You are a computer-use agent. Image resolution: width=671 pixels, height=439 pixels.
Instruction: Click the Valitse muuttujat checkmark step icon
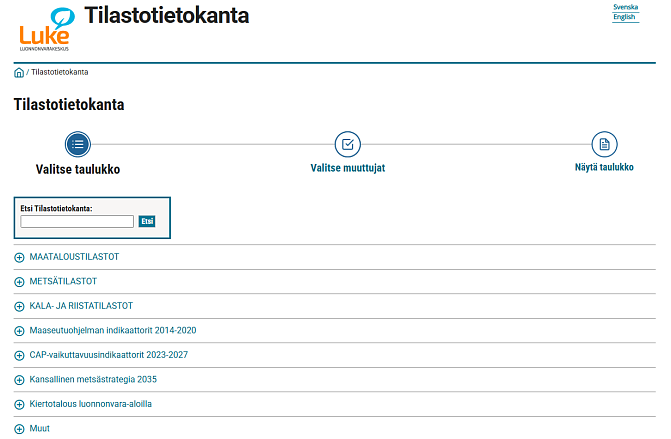tap(347, 144)
